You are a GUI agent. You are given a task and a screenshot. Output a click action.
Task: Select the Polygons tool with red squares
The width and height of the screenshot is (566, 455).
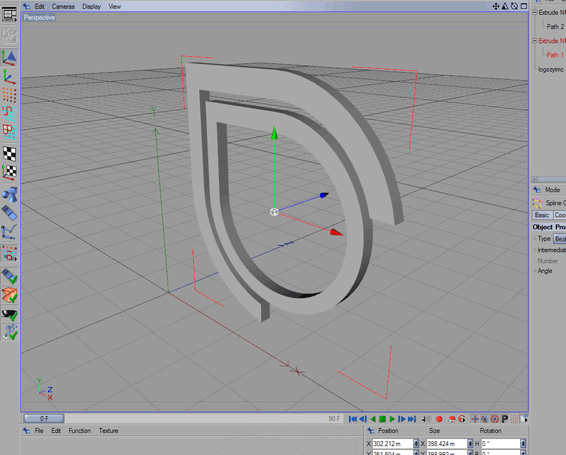[9, 132]
